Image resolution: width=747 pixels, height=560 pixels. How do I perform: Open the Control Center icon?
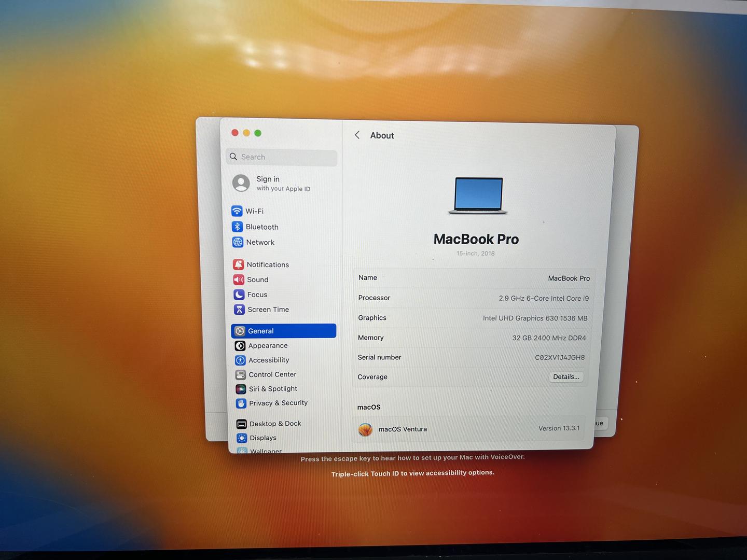click(x=241, y=374)
